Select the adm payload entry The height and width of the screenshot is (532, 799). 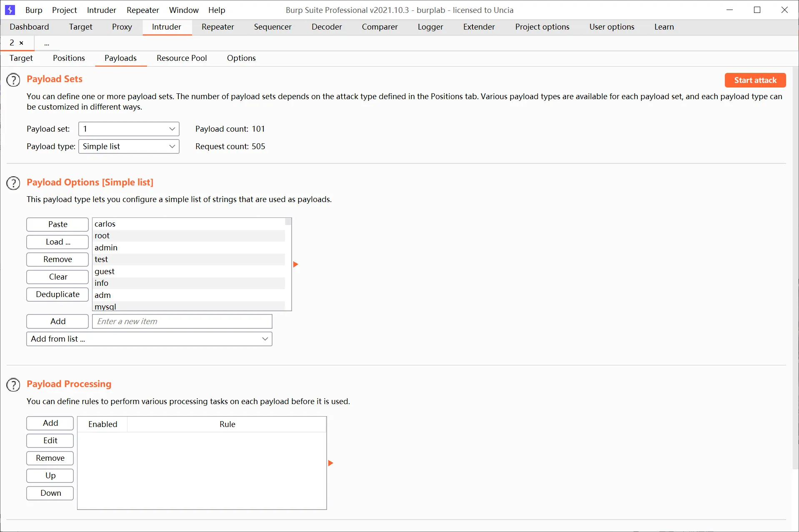[189, 295]
